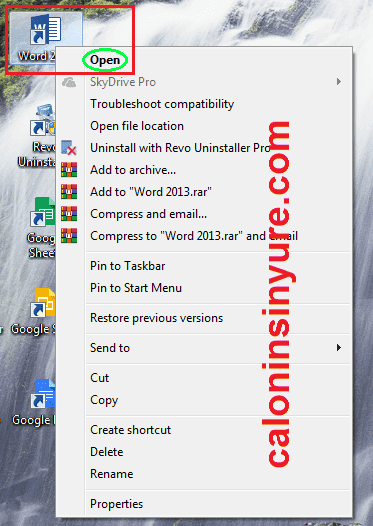Choose Open file location

coord(204,126)
